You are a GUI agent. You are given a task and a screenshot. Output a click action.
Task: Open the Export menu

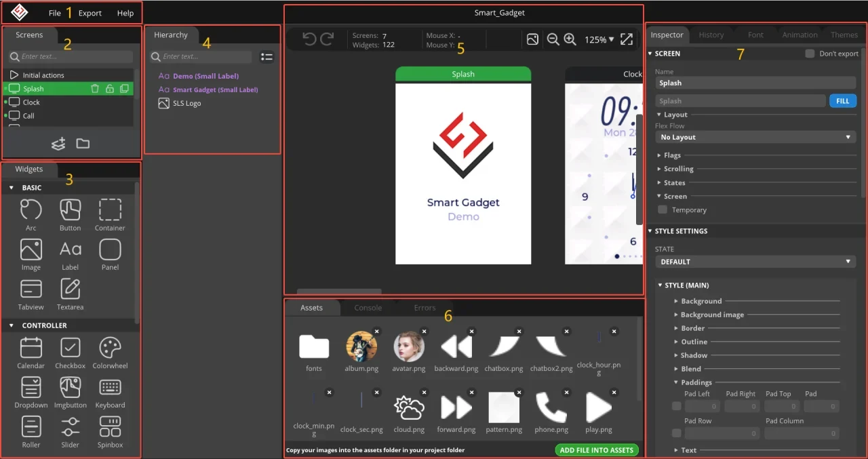coord(90,13)
